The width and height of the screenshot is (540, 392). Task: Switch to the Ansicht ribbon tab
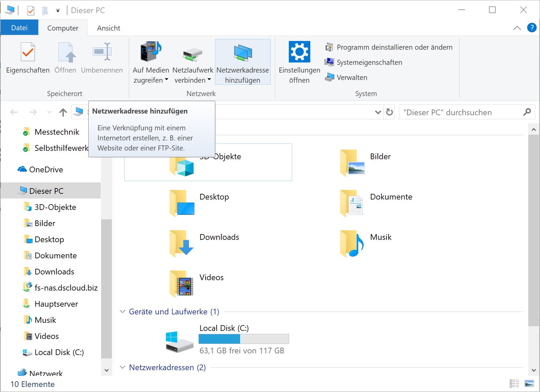[108, 28]
